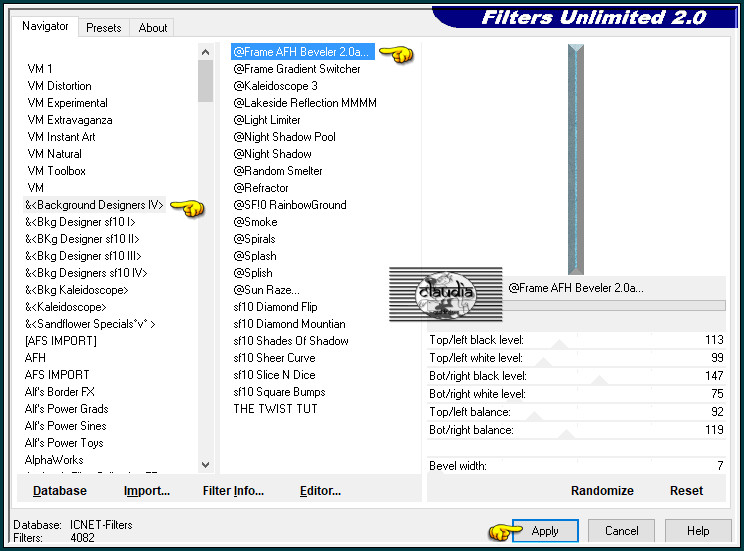Select &<Bkg Designer sf10 I> category

[80, 222]
